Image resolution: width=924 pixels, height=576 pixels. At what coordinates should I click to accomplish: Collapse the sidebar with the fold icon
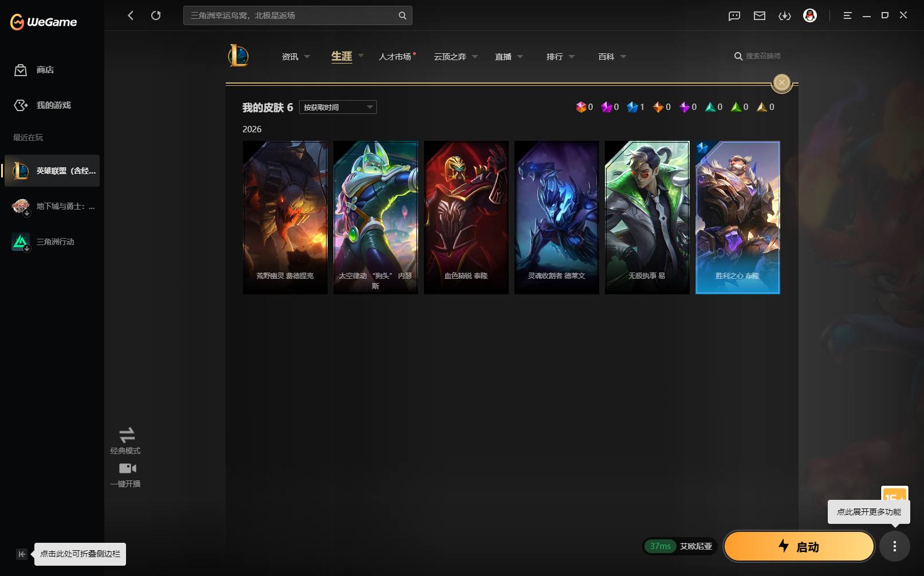point(22,554)
